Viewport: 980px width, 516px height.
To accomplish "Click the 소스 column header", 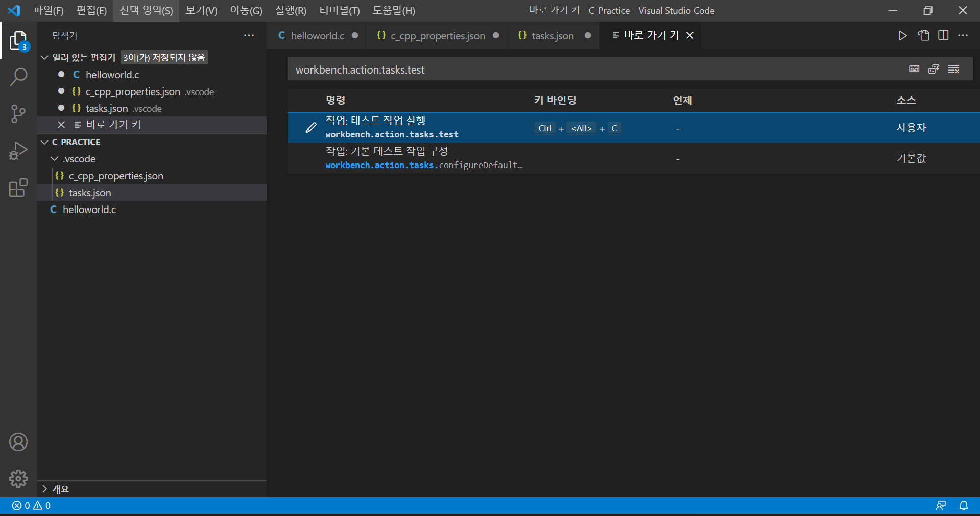I will pos(906,100).
